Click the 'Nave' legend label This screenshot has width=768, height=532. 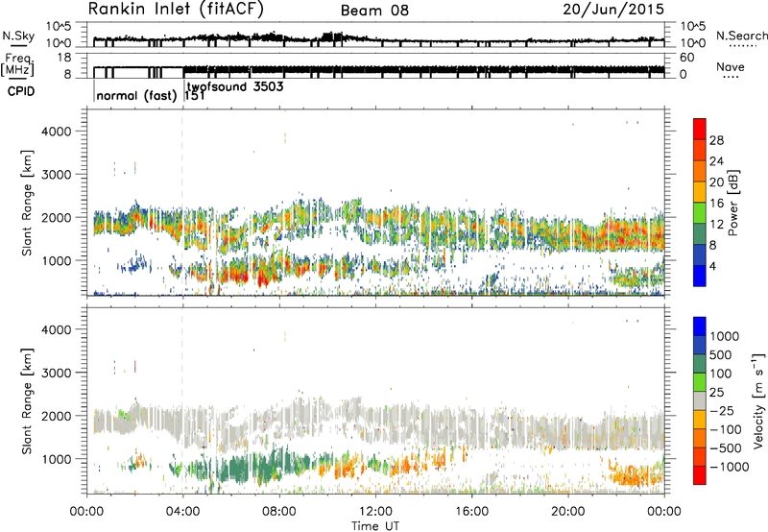pyautogui.click(x=730, y=67)
